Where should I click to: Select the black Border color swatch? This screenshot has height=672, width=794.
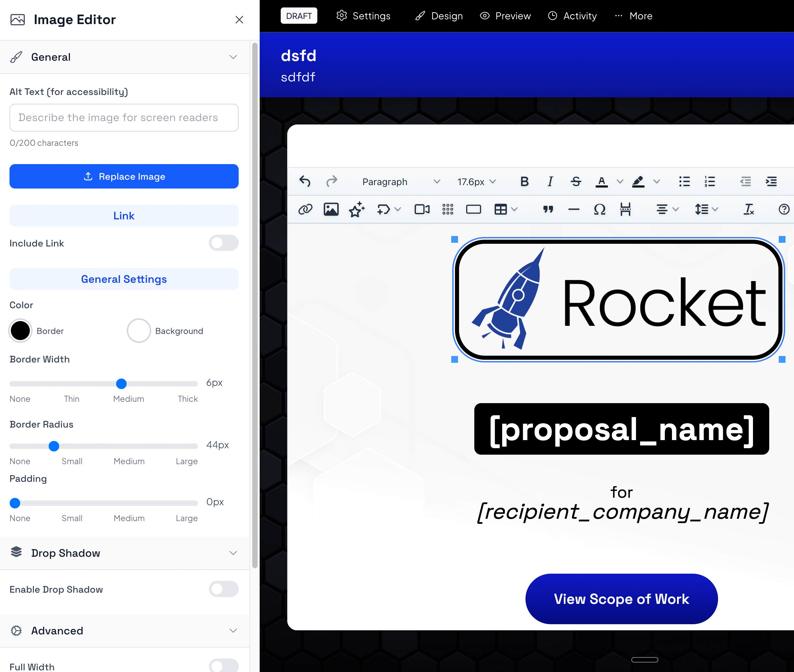point(21,330)
